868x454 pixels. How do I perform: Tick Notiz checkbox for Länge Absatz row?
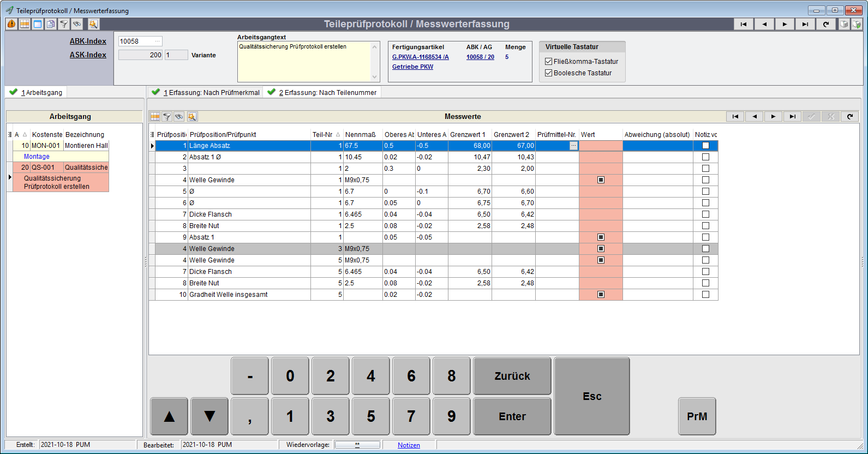point(705,146)
